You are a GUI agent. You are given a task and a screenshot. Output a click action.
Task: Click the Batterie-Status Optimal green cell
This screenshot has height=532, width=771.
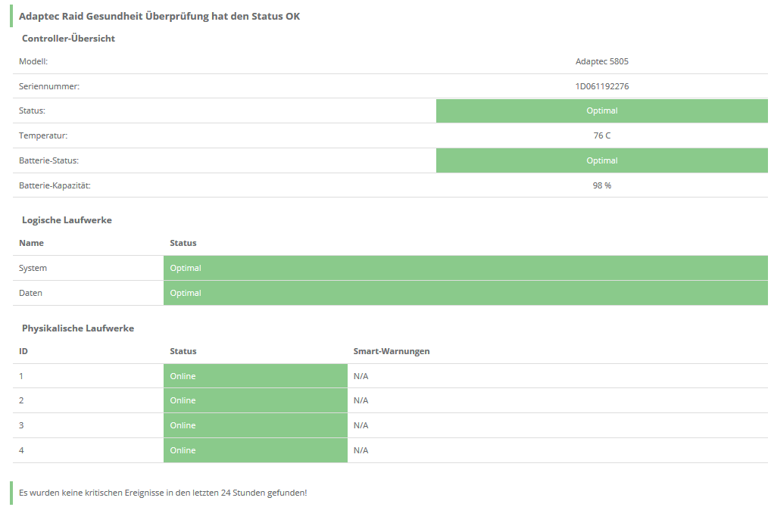coord(601,160)
